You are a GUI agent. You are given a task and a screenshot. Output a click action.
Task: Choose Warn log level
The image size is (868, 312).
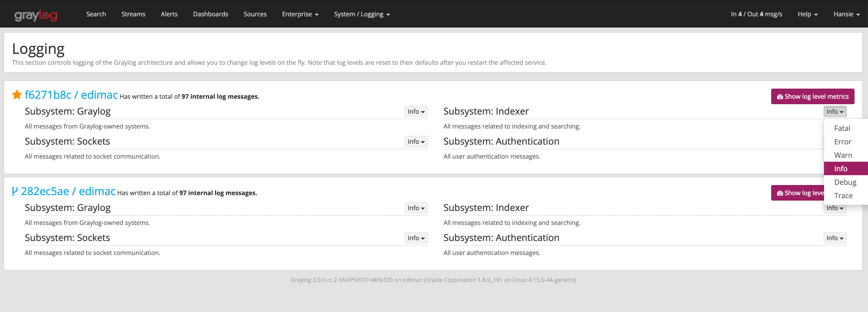tap(846, 155)
